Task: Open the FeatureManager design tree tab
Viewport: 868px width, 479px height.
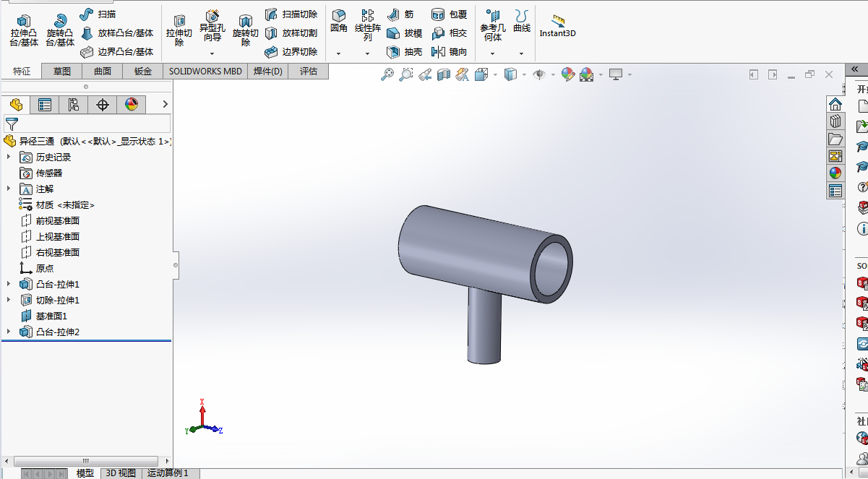Action: pyautogui.click(x=16, y=105)
